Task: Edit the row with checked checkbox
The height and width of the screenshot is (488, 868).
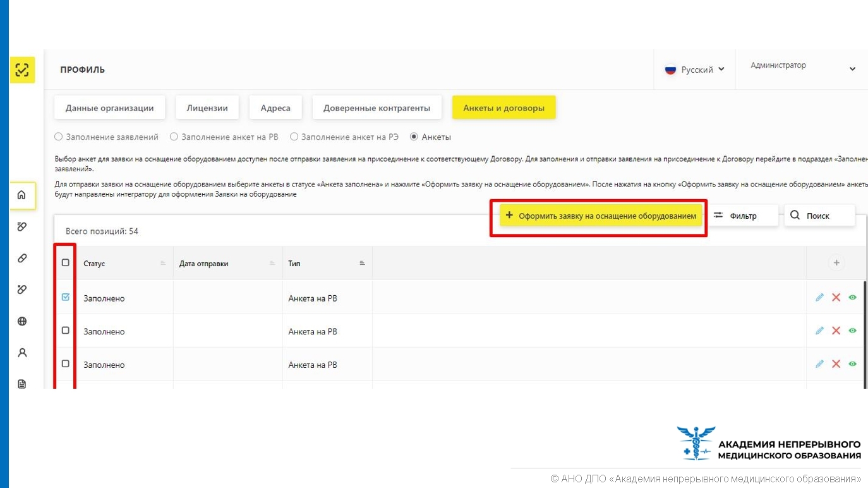Action: [x=819, y=297]
